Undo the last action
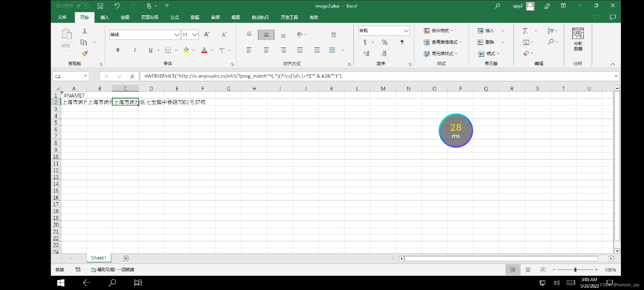Viewport: 644px width, 290px height. click(x=117, y=6)
